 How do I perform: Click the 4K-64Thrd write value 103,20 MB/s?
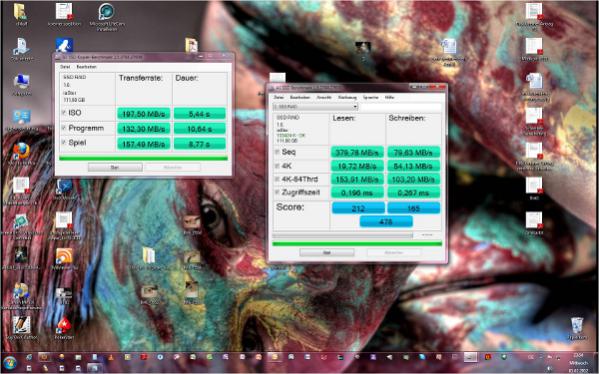tap(414, 179)
